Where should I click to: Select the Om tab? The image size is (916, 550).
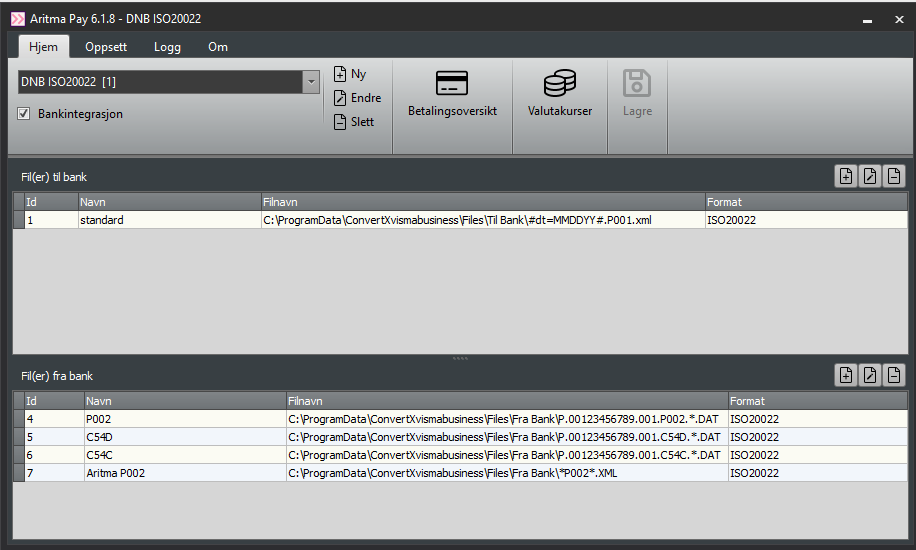click(217, 47)
